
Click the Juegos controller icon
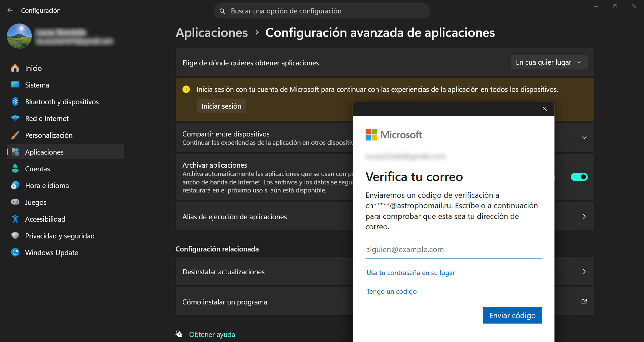coord(15,202)
